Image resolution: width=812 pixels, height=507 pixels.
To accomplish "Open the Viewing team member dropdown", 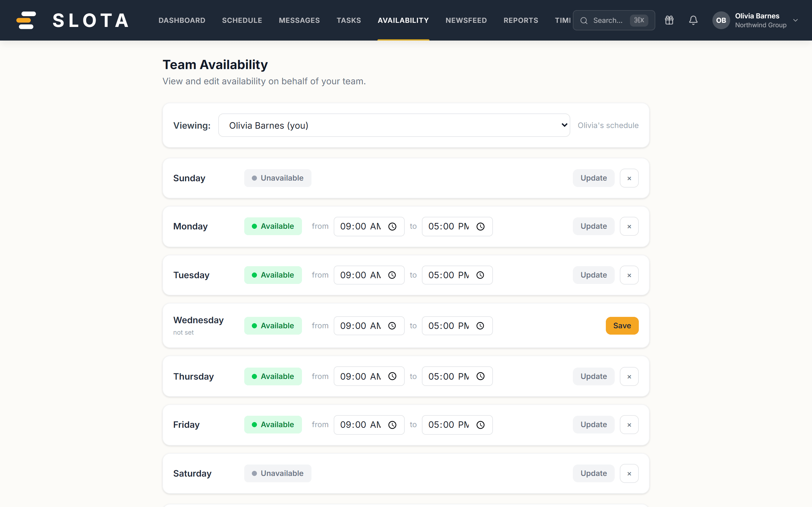I will (x=394, y=125).
